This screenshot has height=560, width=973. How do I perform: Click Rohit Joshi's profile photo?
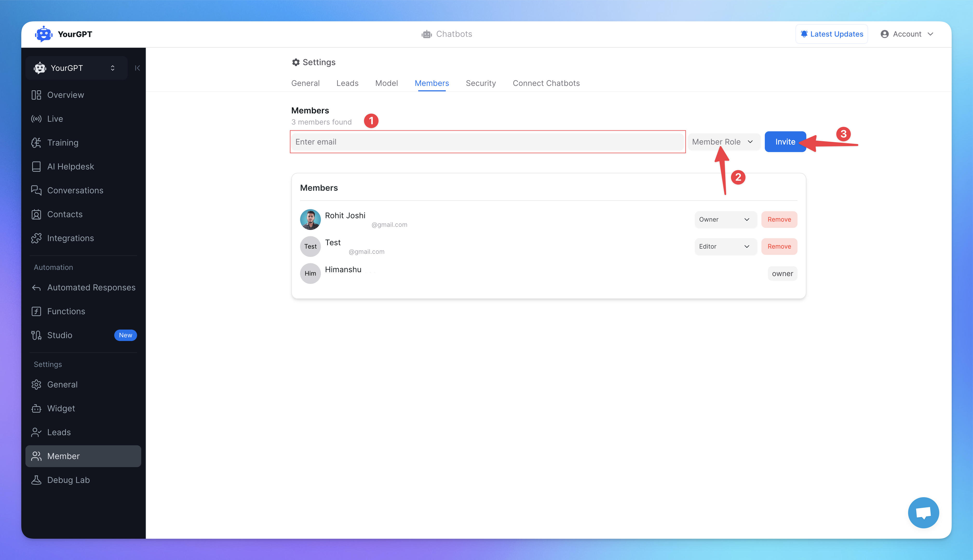[x=310, y=220]
